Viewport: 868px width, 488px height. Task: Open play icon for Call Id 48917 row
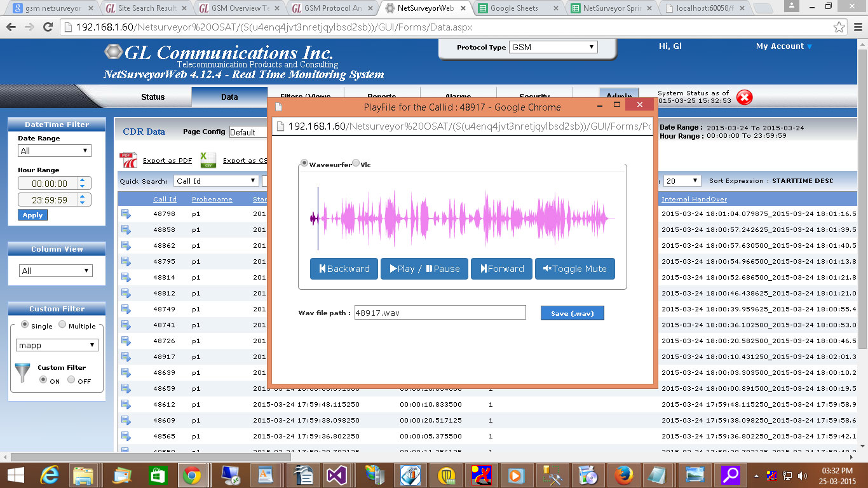[x=126, y=357]
